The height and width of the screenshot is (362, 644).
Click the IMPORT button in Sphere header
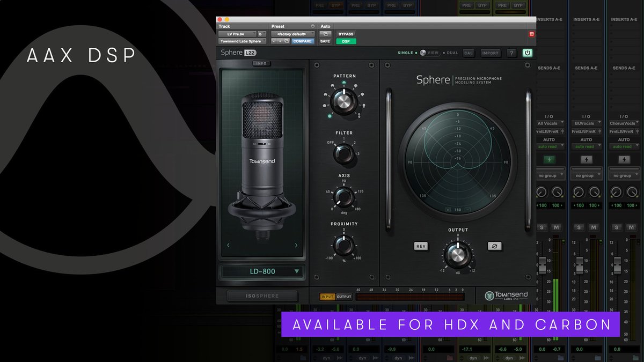pos(490,53)
